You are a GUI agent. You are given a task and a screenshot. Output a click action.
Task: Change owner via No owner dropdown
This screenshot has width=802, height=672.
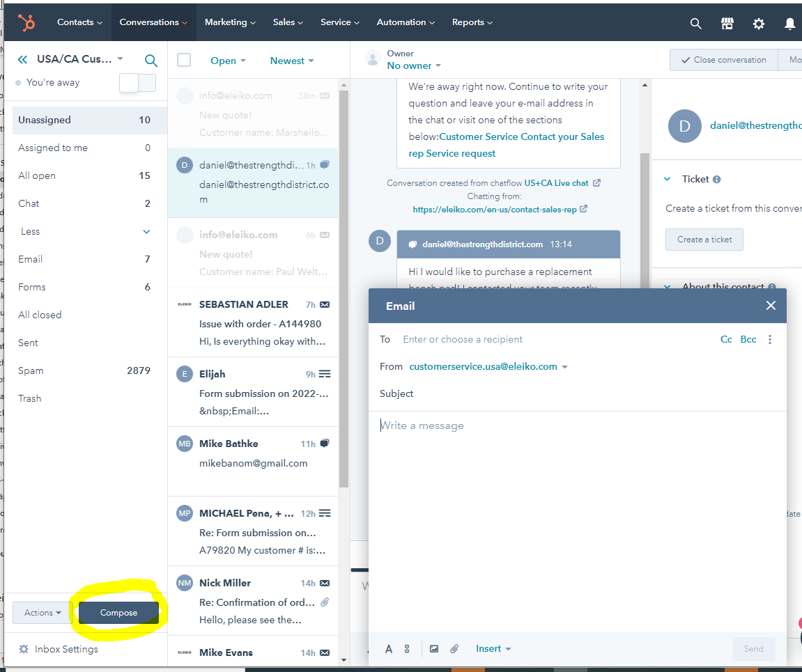(414, 65)
